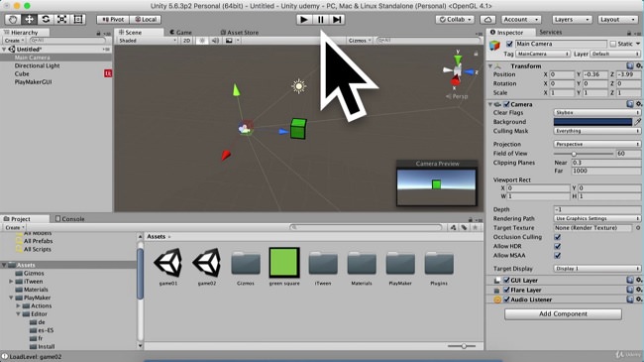The image size is (644, 362).
Task: Open the Layers dropdown in toolbar
Action: point(572,19)
